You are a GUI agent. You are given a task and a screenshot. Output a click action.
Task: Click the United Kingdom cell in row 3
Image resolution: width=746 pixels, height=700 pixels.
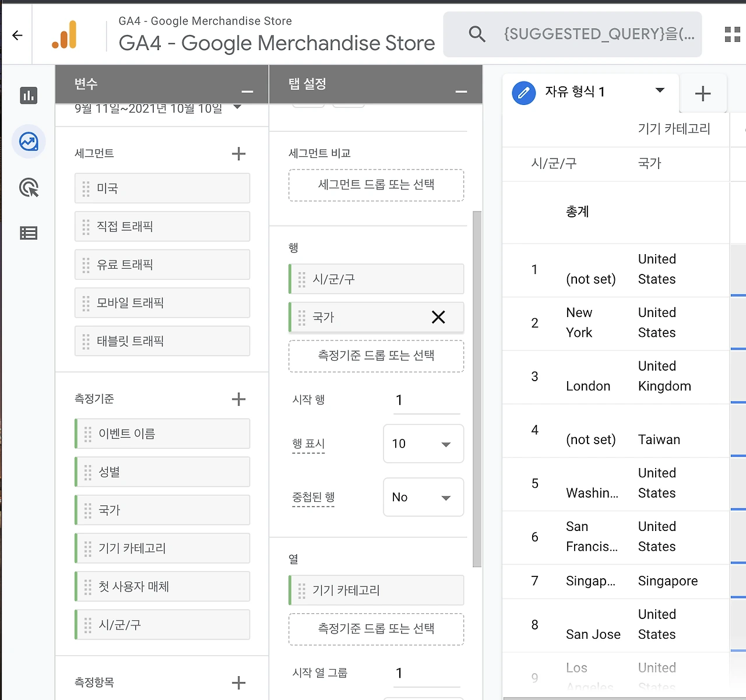click(x=664, y=377)
